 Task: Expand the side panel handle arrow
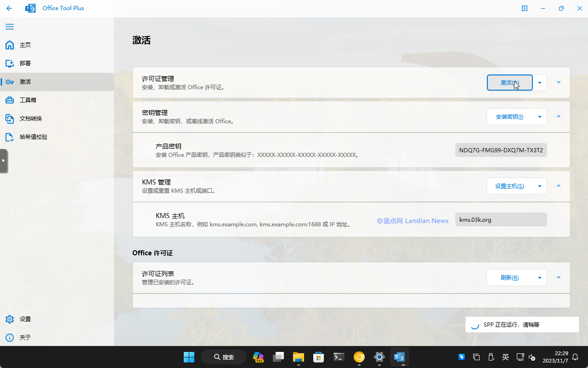click(x=4, y=161)
